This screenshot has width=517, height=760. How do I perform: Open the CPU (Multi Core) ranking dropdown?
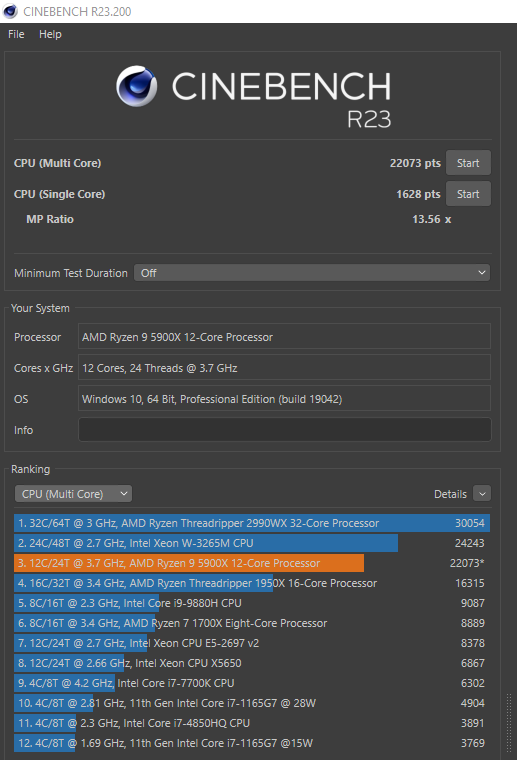(x=73, y=494)
